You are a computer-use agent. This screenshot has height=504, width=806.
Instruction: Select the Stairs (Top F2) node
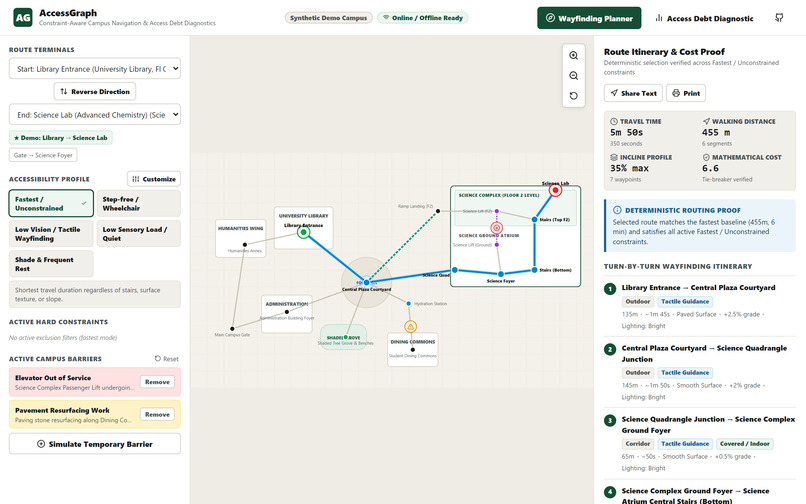pos(535,220)
